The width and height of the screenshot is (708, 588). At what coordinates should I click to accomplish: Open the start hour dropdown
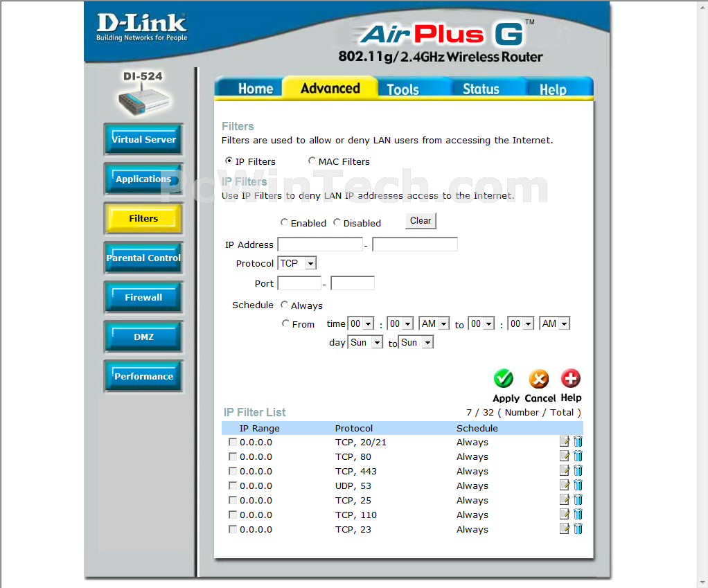361,323
